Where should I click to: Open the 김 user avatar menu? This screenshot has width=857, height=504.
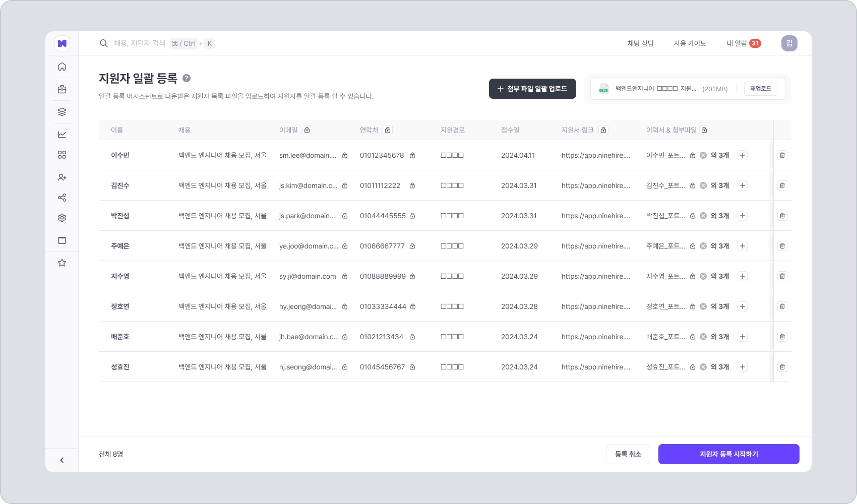[789, 43]
